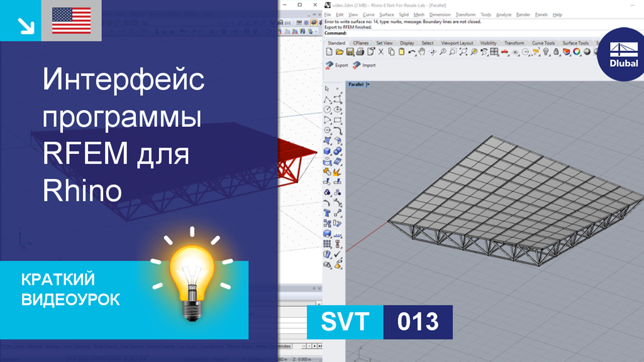The width and height of the screenshot is (644, 362).
Task: Click the rectangular Array grid tool
Action: [327, 244]
